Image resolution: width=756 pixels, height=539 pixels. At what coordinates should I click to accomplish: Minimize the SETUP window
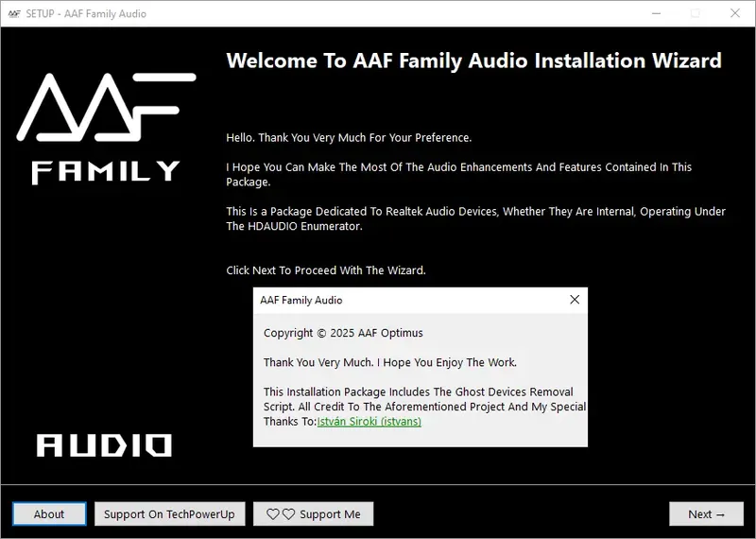point(656,13)
